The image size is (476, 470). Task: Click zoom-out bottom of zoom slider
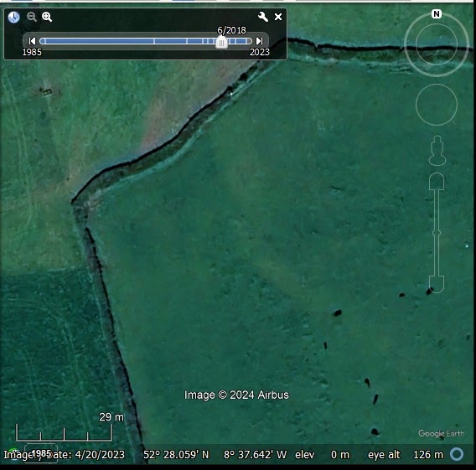tap(437, 284)
